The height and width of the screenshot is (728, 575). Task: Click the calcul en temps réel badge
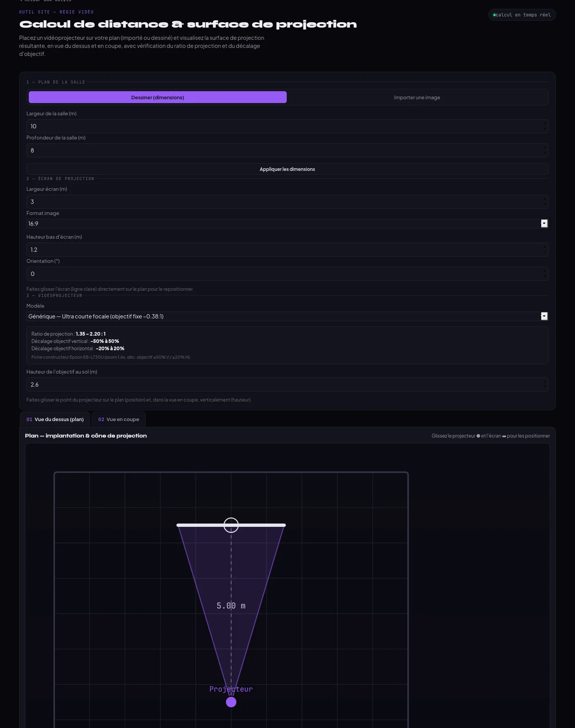(522, 15)
